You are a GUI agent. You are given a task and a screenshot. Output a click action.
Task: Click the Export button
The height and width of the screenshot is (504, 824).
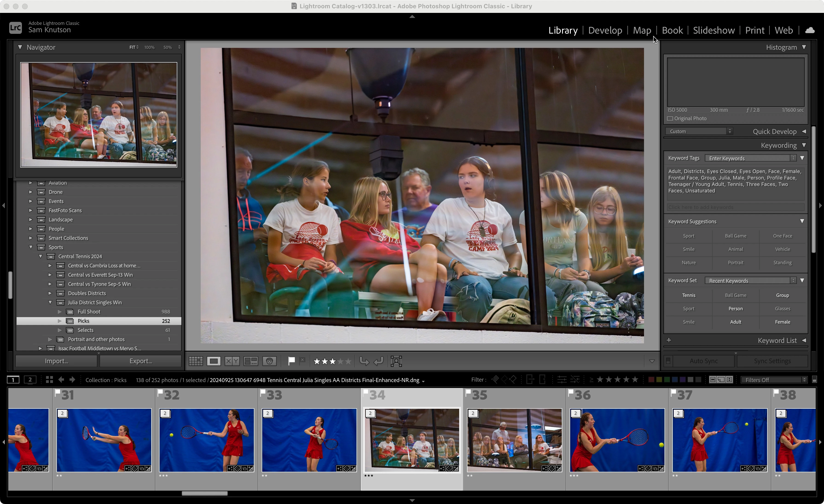tap(140, 361)
